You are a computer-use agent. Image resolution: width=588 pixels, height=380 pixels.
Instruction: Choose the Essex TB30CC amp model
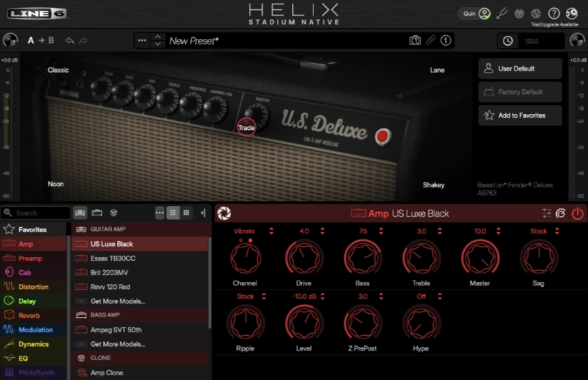(140, 258)
